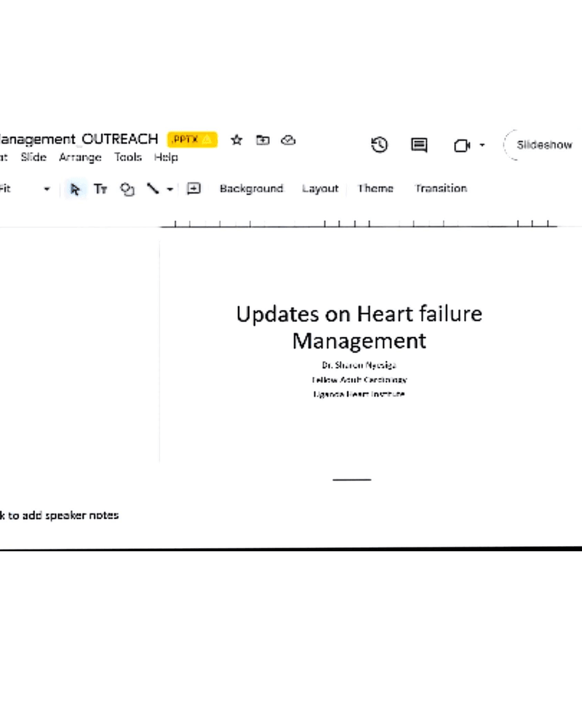Open version history clock icon

pyautogui.click(x=380, y=145)
